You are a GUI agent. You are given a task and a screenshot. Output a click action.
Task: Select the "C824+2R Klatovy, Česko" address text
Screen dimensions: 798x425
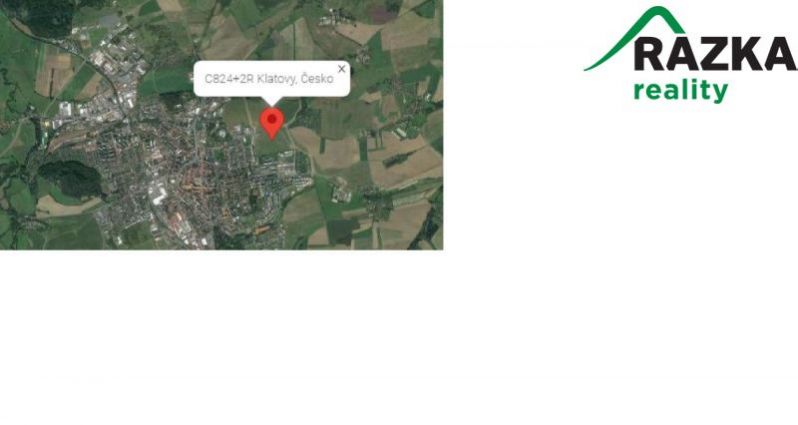[269, 79]
